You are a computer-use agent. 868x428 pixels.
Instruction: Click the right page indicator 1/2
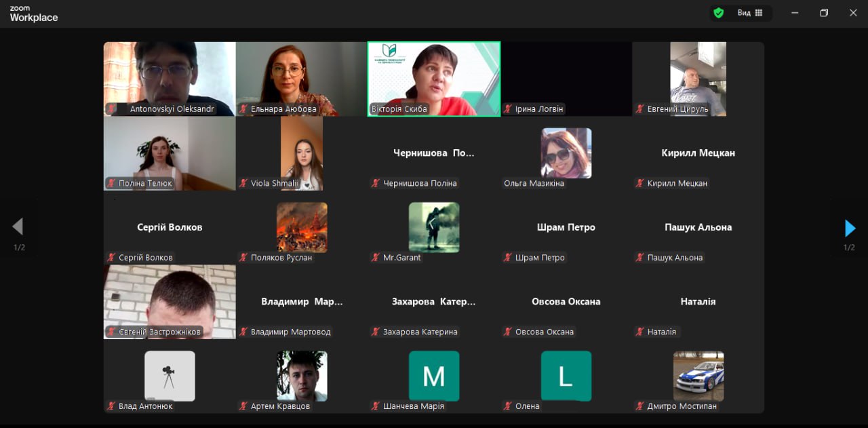coord(850,248)
